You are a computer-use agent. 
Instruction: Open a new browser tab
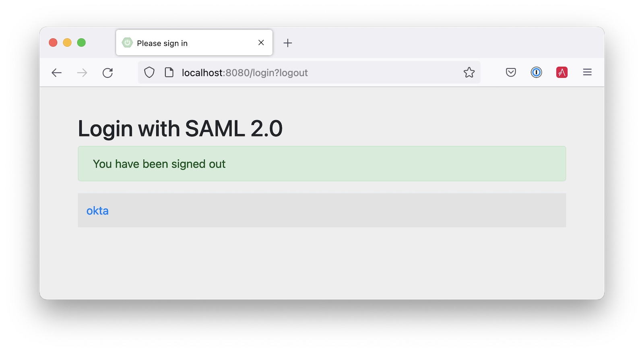point(287,43)
